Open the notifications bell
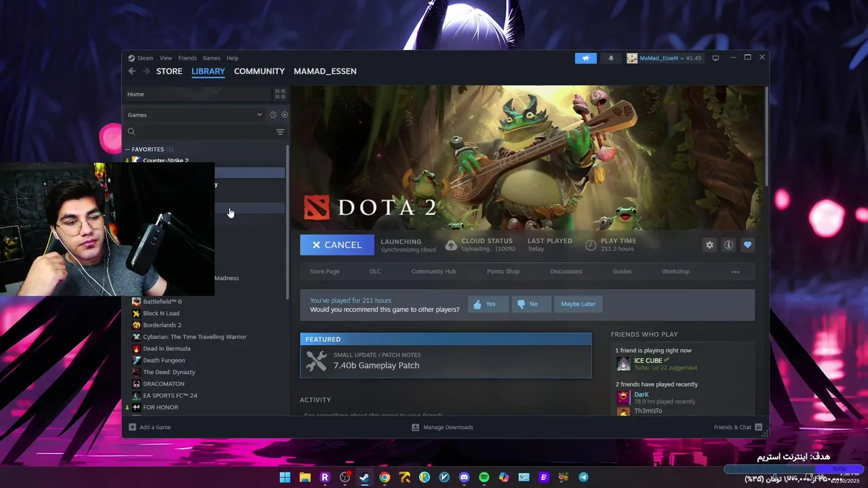 (611, 58)
